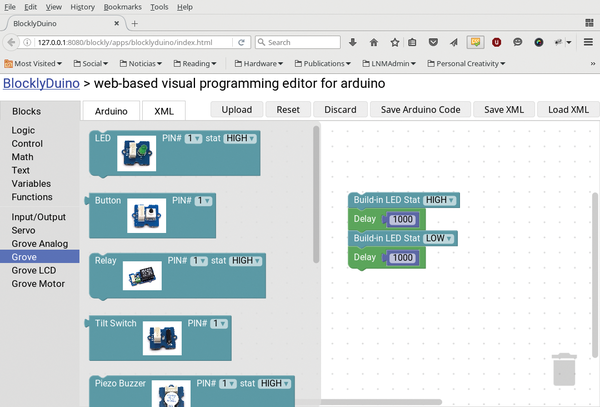Reload the page with the refresh icon

pos(241,42)
